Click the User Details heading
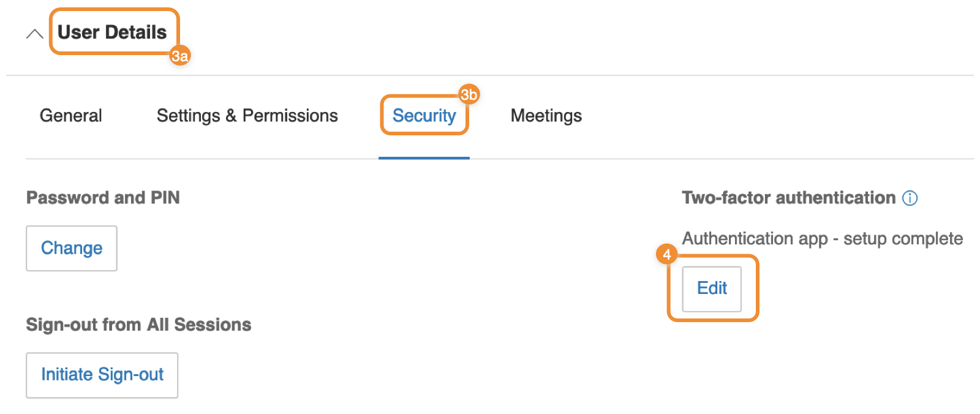The width and height of the screenshot is (980, 414). [x=112, y=32]
